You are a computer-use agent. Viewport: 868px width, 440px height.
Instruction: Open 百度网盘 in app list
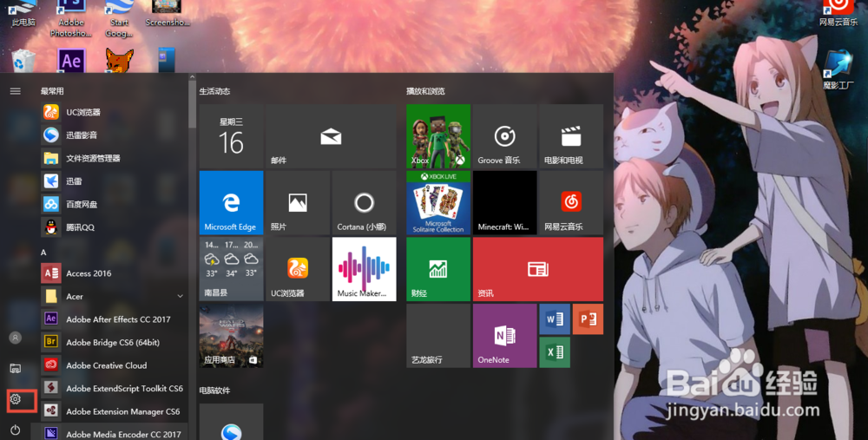113,204
